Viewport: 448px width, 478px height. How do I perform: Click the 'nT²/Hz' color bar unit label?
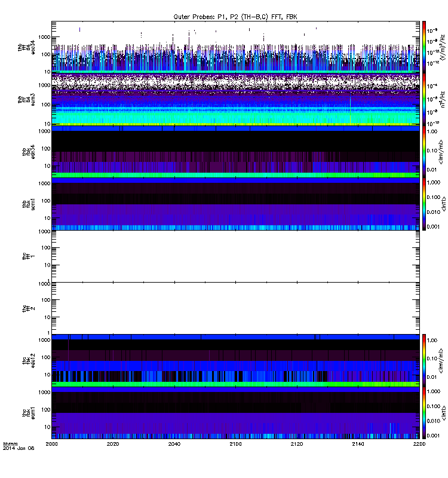(443, 99)
